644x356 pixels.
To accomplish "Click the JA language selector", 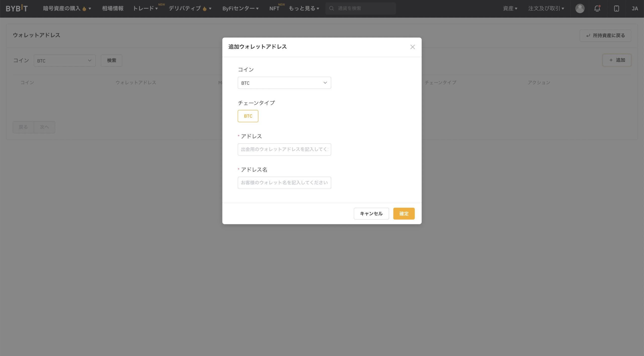I will coord(634,9).
